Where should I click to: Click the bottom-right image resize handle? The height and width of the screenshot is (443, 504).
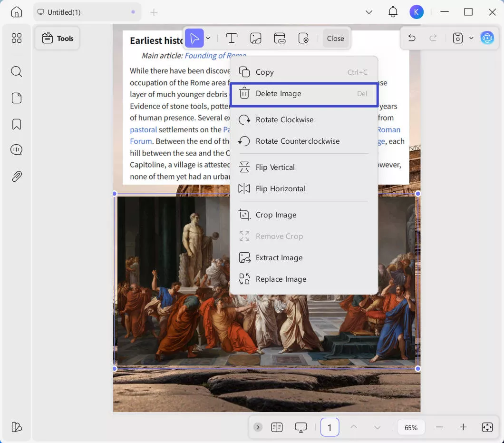pos(417,369)
